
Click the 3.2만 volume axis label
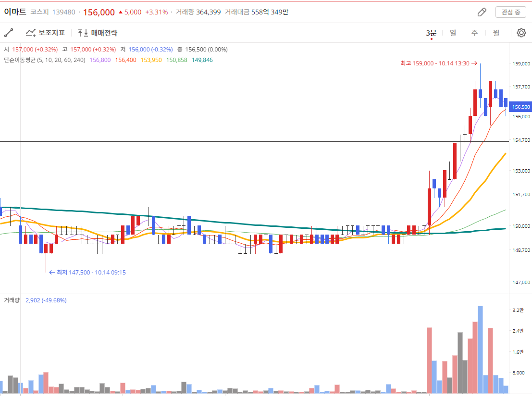coord(518,310)
